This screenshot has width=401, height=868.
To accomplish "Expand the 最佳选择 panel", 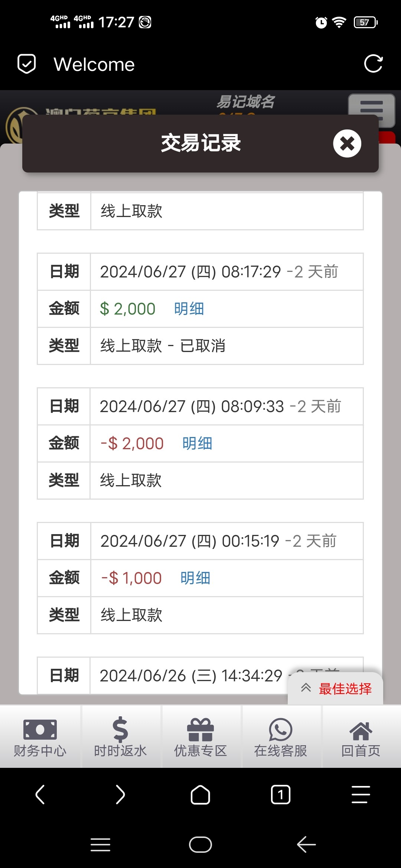I will [x=336, y=689].
